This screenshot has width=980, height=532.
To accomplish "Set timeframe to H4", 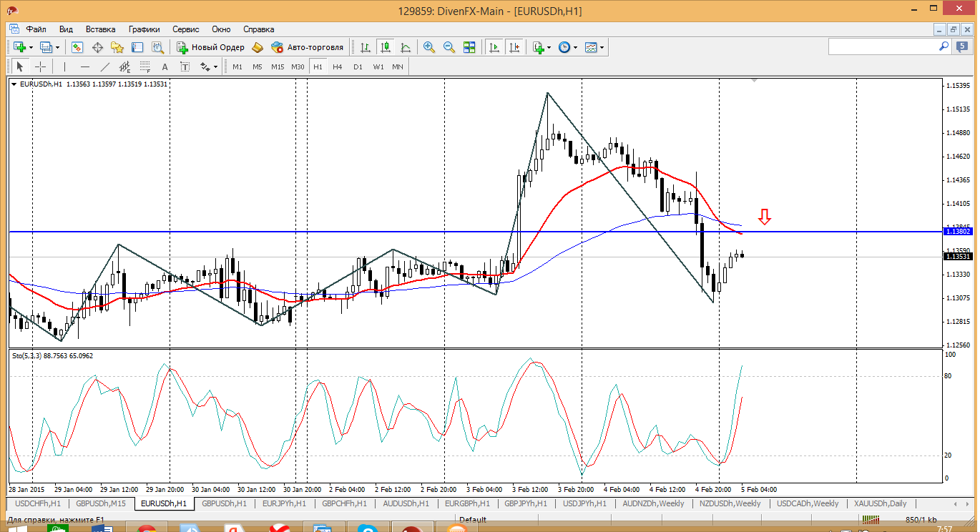I will pos(338,66).
